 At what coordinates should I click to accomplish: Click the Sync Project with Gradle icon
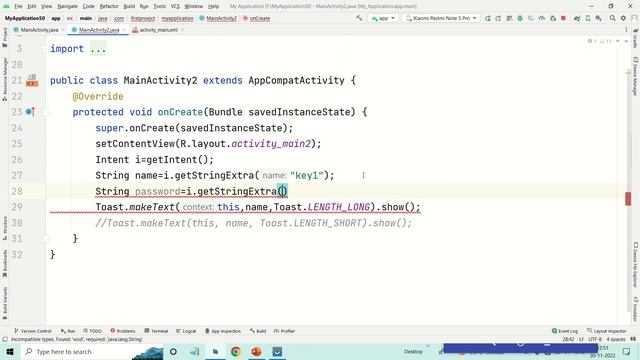[577, 18]
